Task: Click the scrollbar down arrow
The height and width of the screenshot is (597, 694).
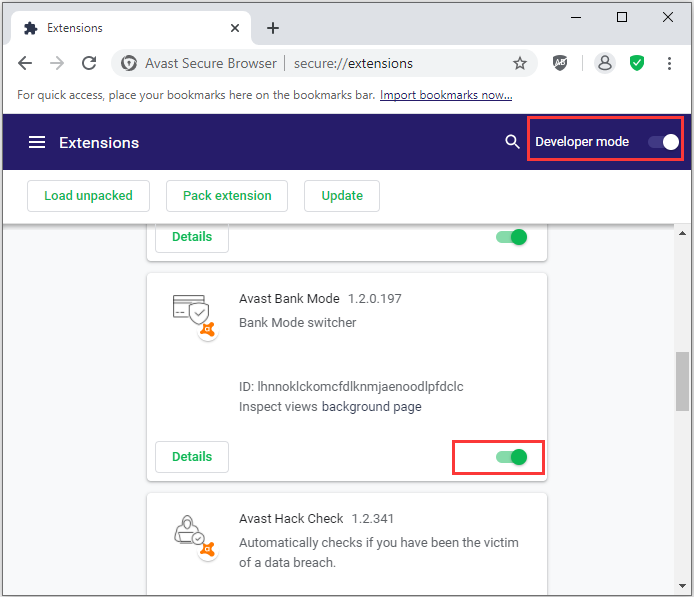Action: (x=682, y=586)
